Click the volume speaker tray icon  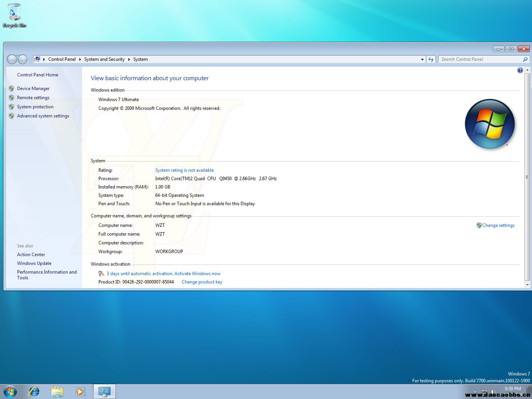coord(494,391)
